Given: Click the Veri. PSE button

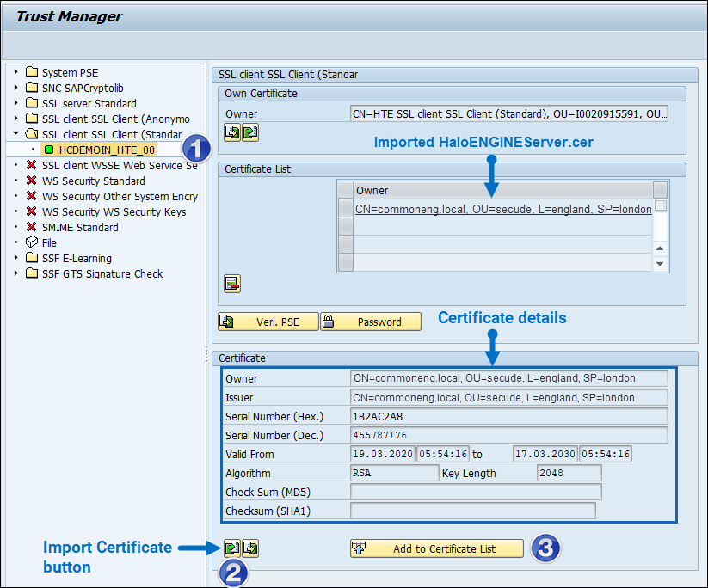Looking at the screenshot, I should [x=268, y=322].
